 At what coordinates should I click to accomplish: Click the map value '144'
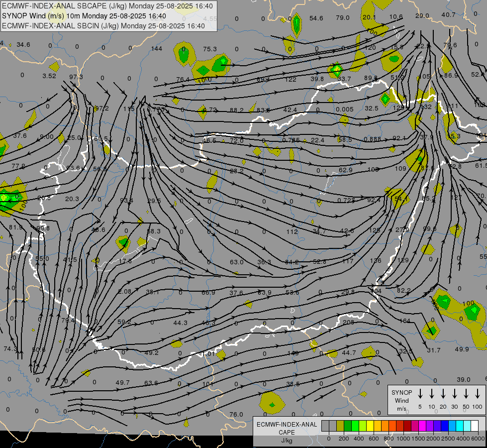(157, 48)
